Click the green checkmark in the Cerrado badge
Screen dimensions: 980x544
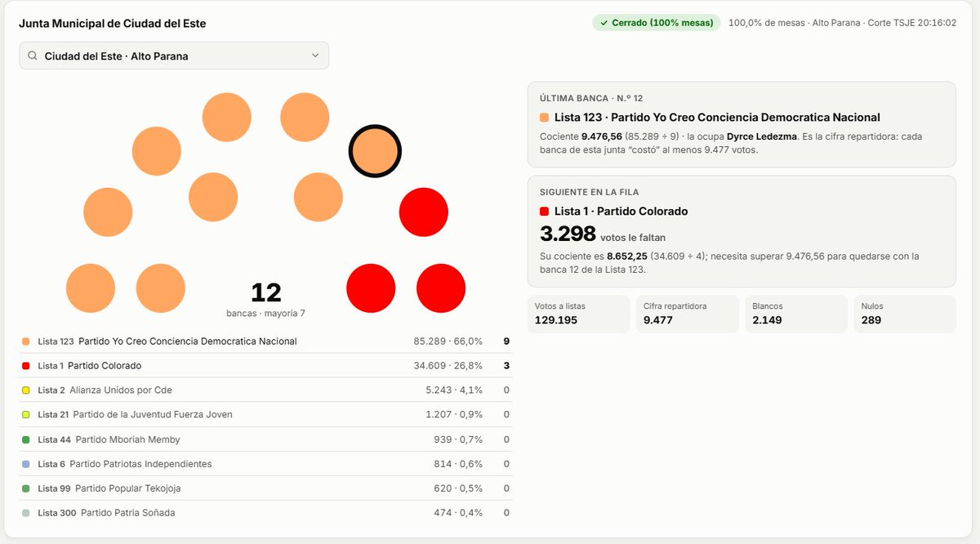603,23
